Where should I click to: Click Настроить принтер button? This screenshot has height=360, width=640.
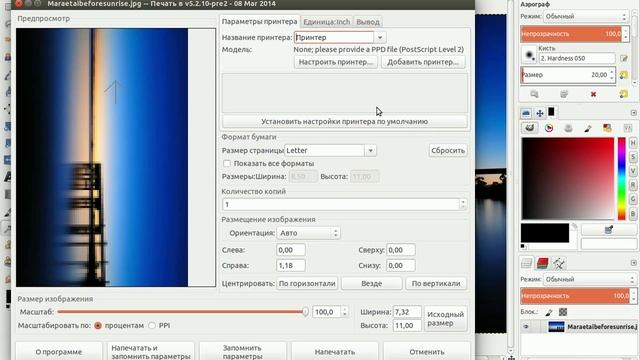pos(336,62)
